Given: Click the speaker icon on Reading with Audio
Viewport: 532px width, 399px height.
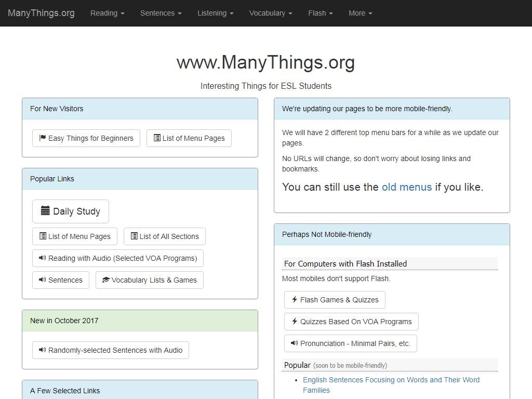Looking at the screenshot, I should pyautogui.click(x=43, y=258).
